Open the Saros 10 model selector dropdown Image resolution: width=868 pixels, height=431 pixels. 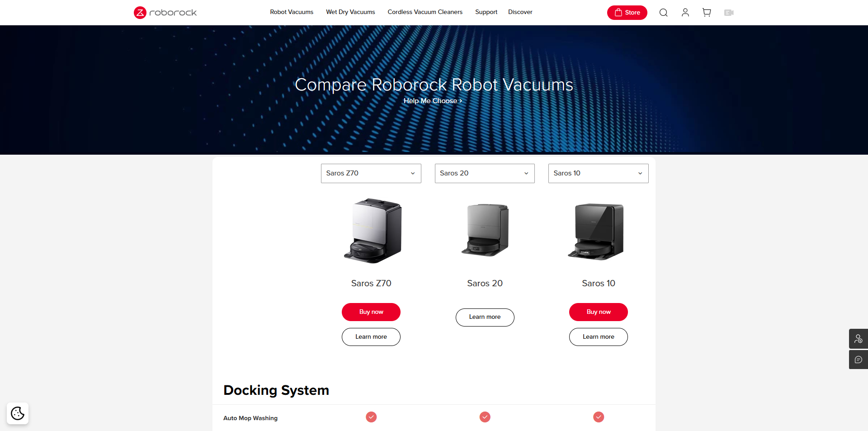[598, 173]
